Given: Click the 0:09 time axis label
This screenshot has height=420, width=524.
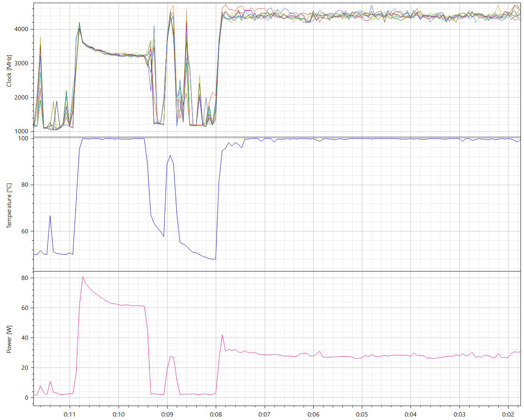Looking at the screenshot, I should [167, 414].
